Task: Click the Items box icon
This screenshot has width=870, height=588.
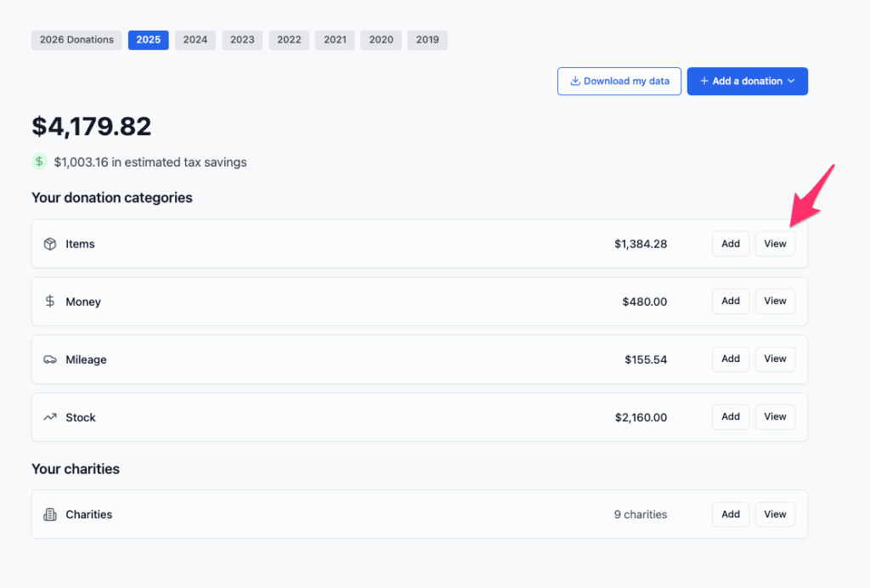Action: pos(50,244)
